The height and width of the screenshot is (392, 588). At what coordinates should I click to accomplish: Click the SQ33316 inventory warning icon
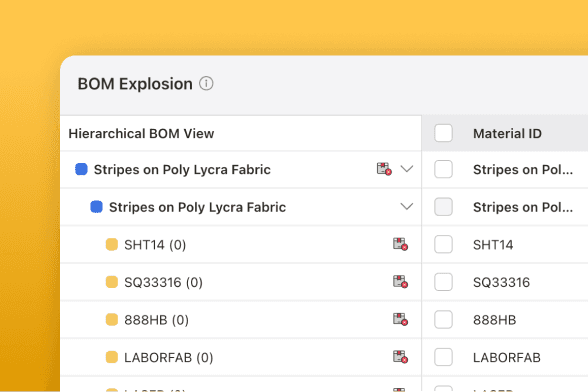(400, 281)
